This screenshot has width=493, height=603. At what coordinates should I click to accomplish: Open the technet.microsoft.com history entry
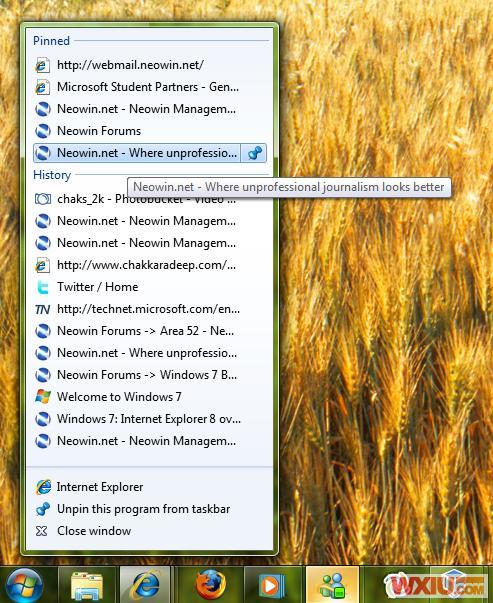click(150, 309)
